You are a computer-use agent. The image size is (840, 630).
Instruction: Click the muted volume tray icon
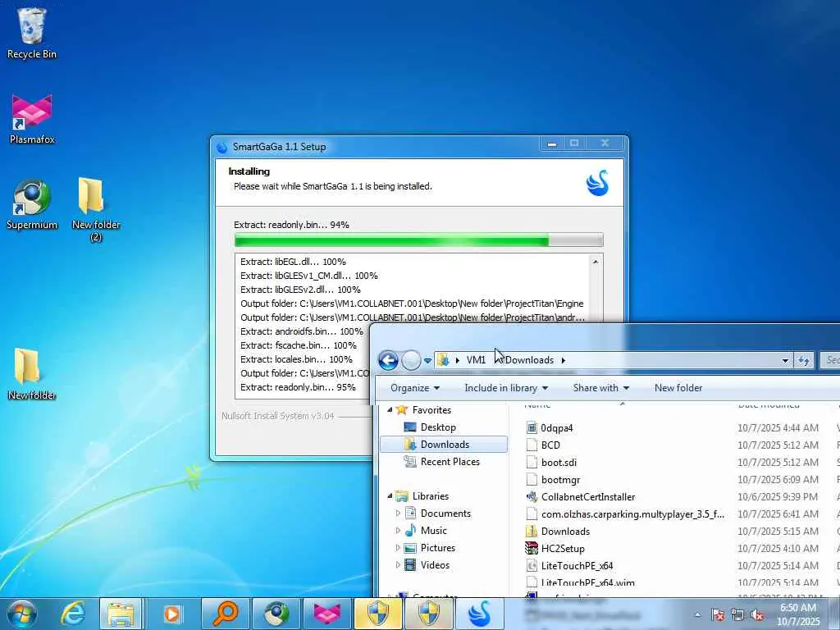coord(757,615)
